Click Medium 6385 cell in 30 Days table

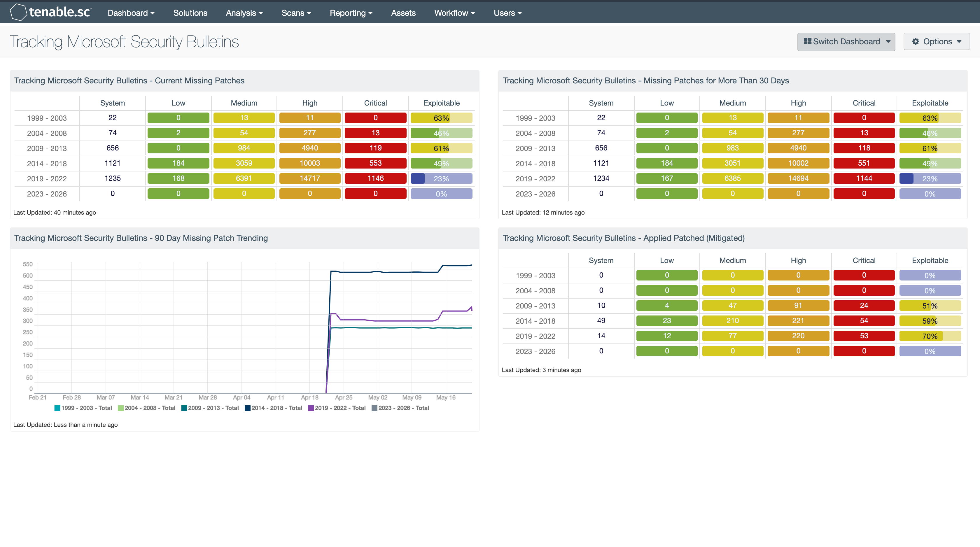point(732,178)
